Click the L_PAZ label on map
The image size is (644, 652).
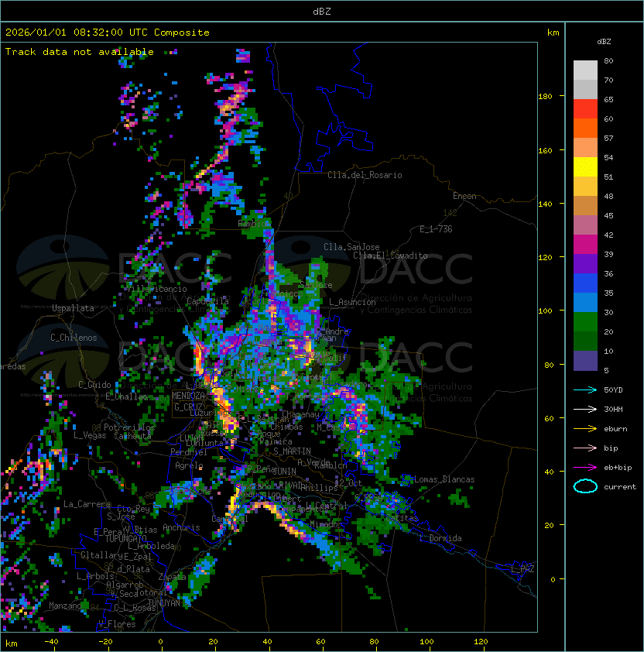click(x=522, y=569)
